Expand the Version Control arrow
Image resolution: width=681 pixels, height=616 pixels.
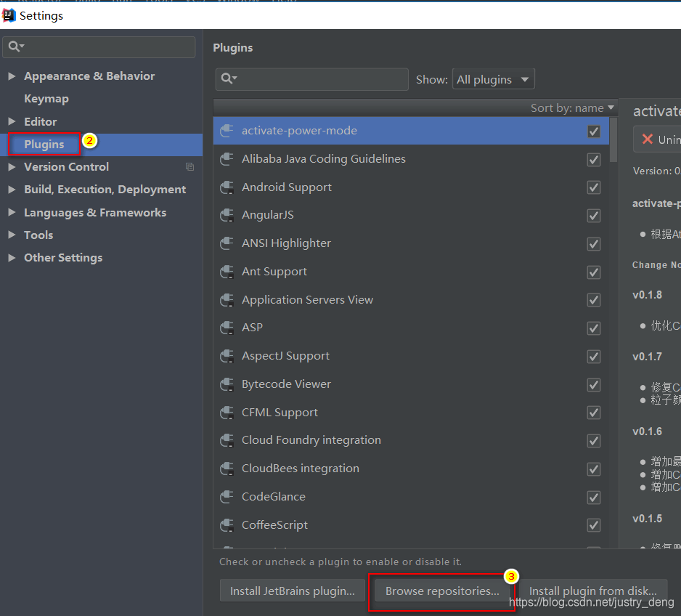coord(12,167)
